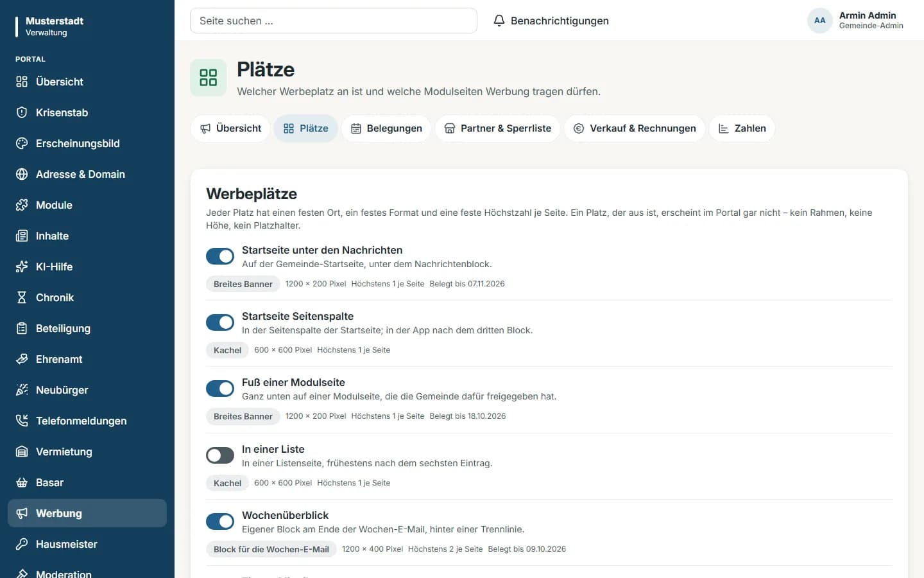The width and height of the screenshot is (924, 578).
Task: Toggle off Startseite Seitenspalte ad slot
Action: 220,322
